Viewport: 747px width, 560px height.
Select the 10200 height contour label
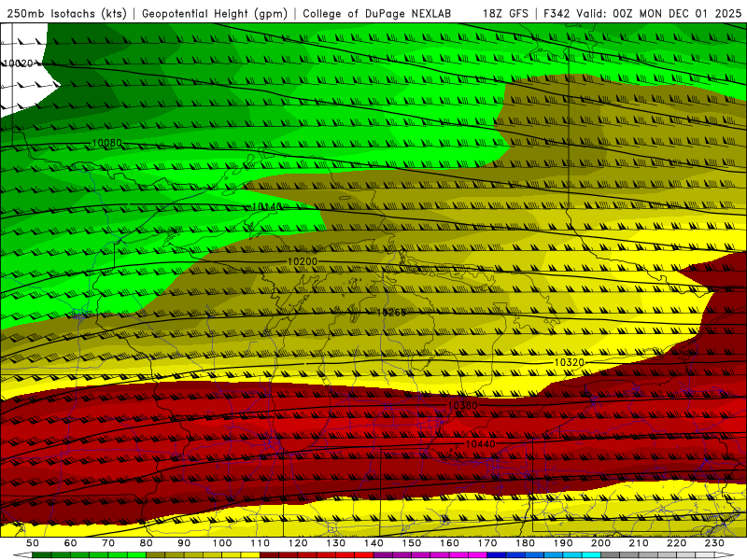click(x=303, y=261)
